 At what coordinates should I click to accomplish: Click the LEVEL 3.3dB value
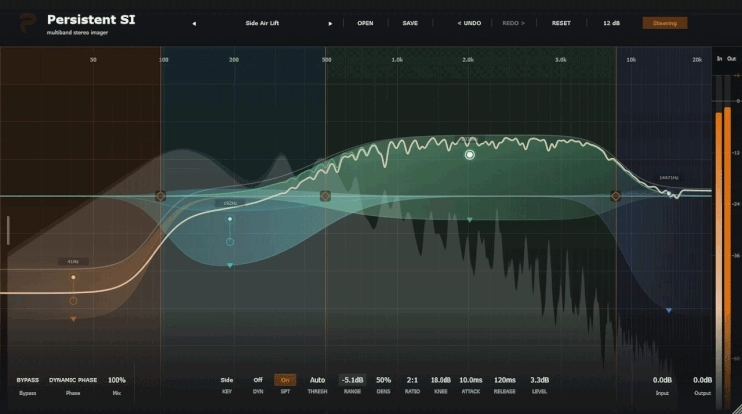coord(539,380)
